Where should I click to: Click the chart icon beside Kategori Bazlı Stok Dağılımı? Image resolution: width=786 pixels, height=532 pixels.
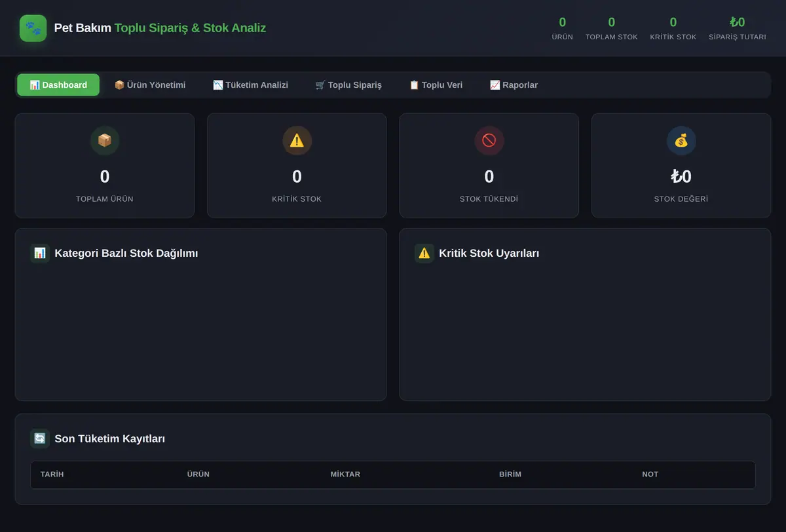tap(40, 253)
